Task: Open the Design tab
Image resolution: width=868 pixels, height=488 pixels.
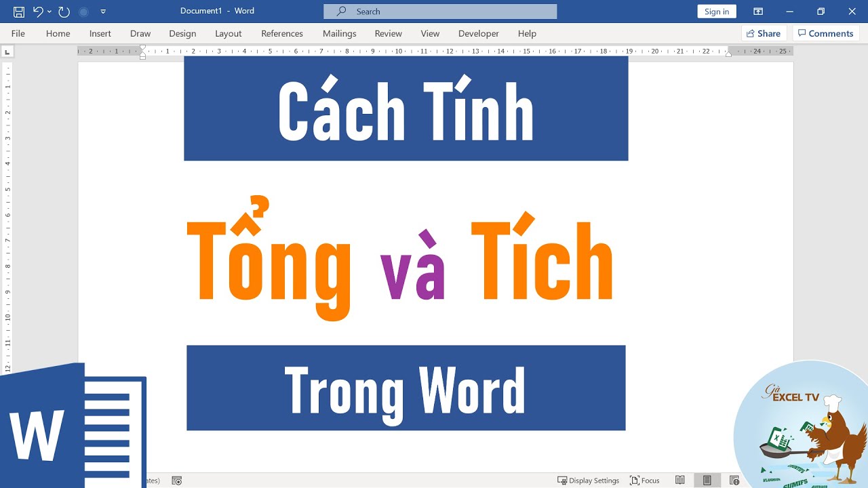Action: coord(182,33)
